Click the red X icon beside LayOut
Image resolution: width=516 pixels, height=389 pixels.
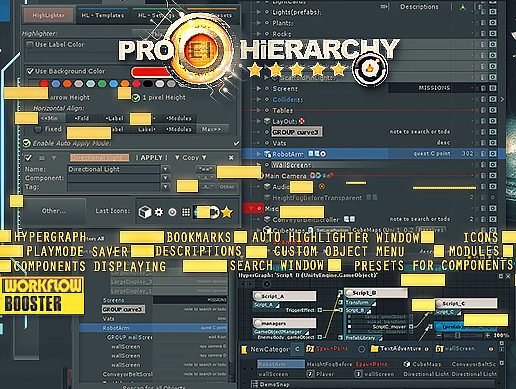[x=302, y=121]
